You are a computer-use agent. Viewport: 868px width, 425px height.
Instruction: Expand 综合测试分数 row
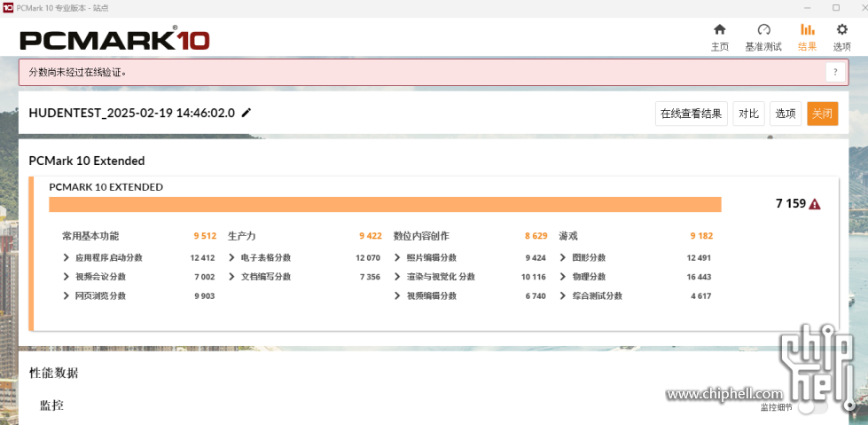[x=563, y=295]
